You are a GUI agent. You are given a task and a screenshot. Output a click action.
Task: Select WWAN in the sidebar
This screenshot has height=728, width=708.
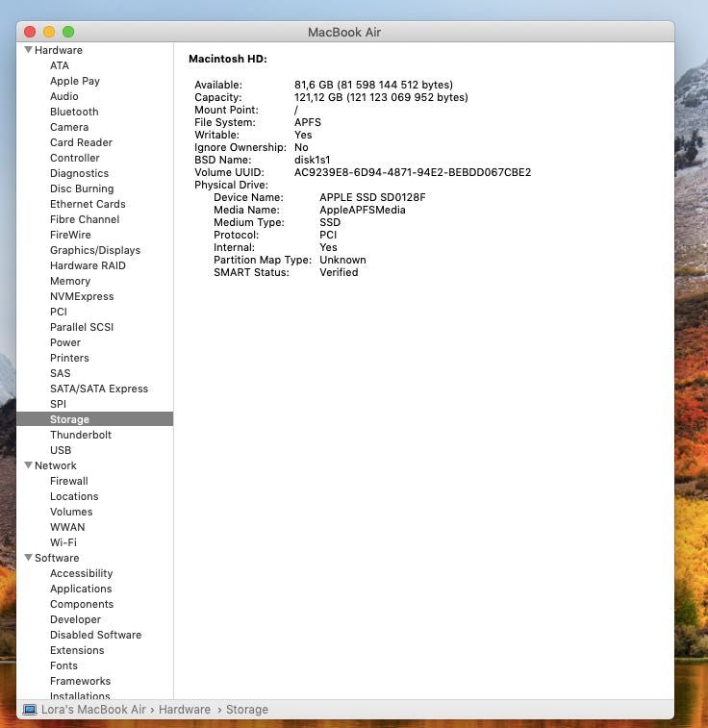point(67,527)
